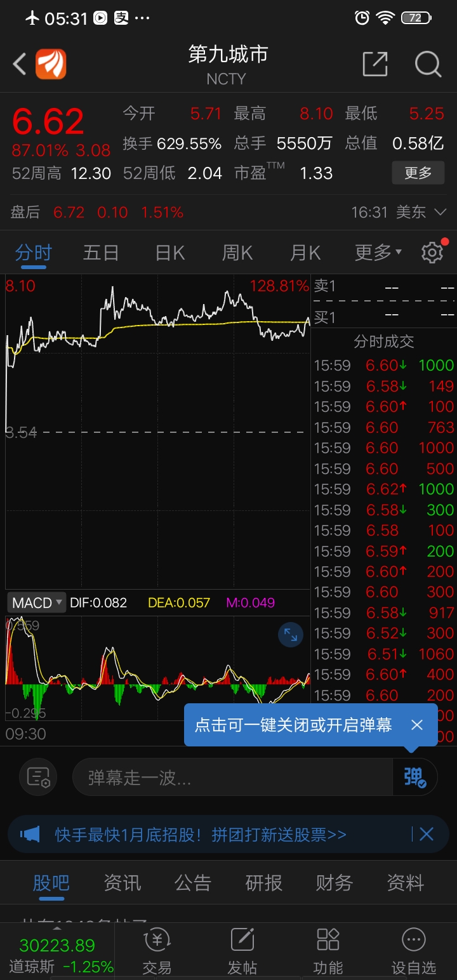The image size is (457, 980).
Task: Open 交易 trade icon in bottom bar
Action: click(157, 950)
